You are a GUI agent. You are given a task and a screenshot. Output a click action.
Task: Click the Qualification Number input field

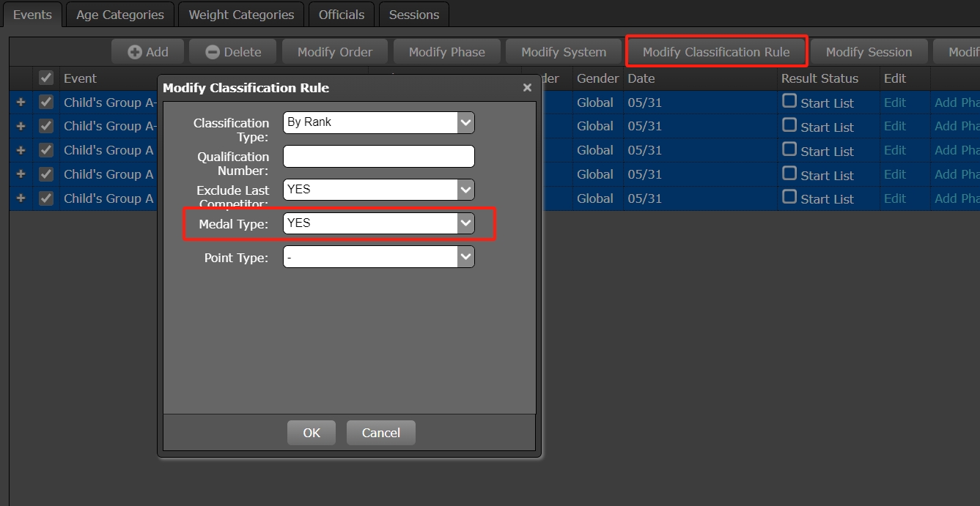coord(378,157)
